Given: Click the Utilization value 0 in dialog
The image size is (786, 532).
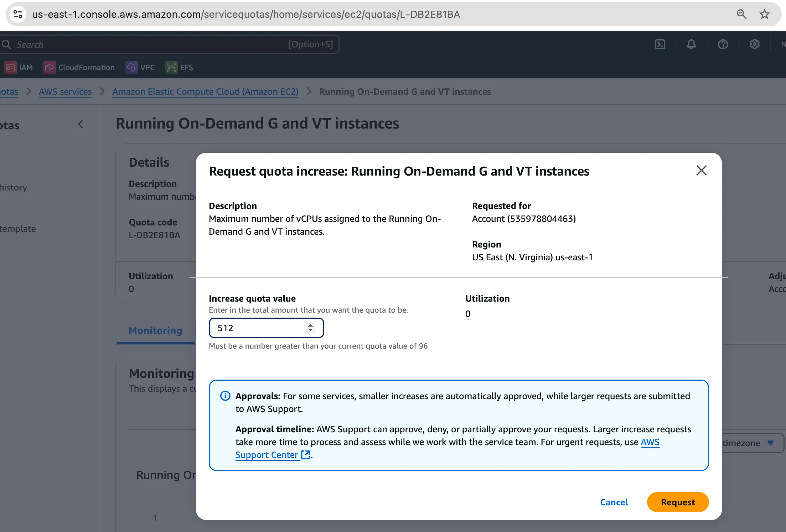Looking at the screenshot, I should 468,314.
